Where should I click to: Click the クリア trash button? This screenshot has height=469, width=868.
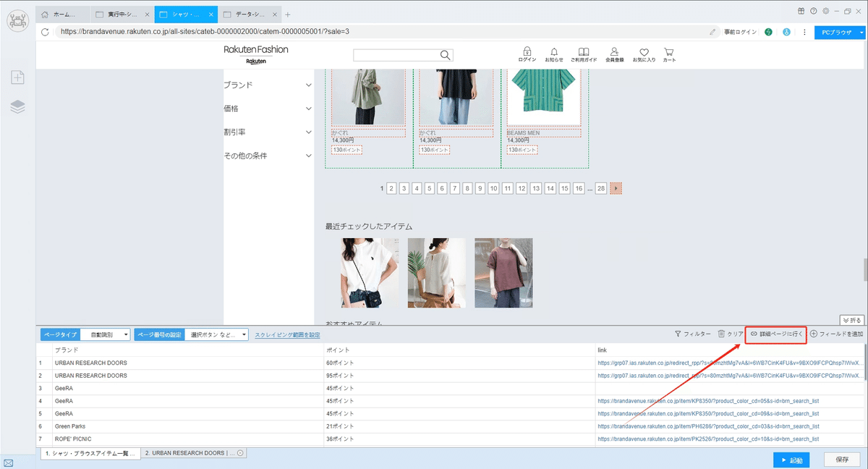point(731,334)
